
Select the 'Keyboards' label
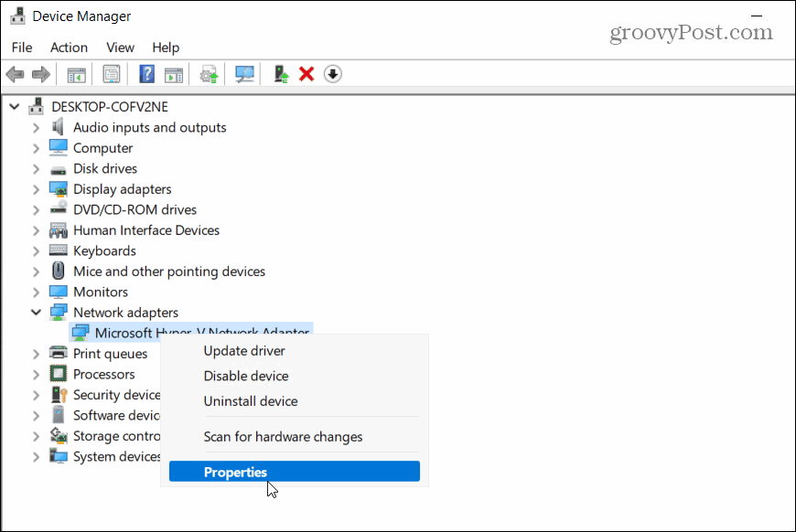coord(104,251)
